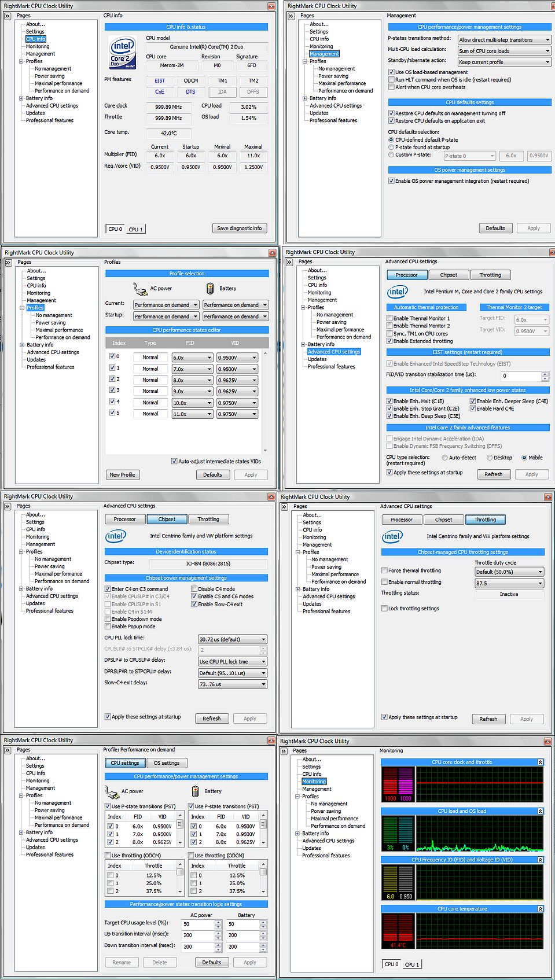
Task: Uncheck P-state index 3 in states editor
Action: [x=112, y=390]
